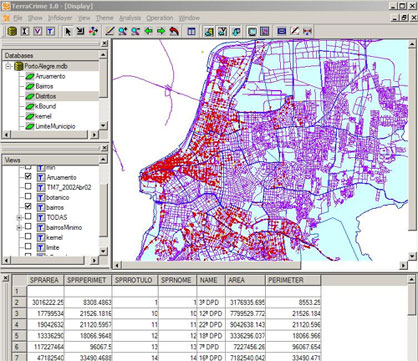This screenshot has height=361, width=418.
Task: Click the red curved undo arrow icon
Action: 174,31
